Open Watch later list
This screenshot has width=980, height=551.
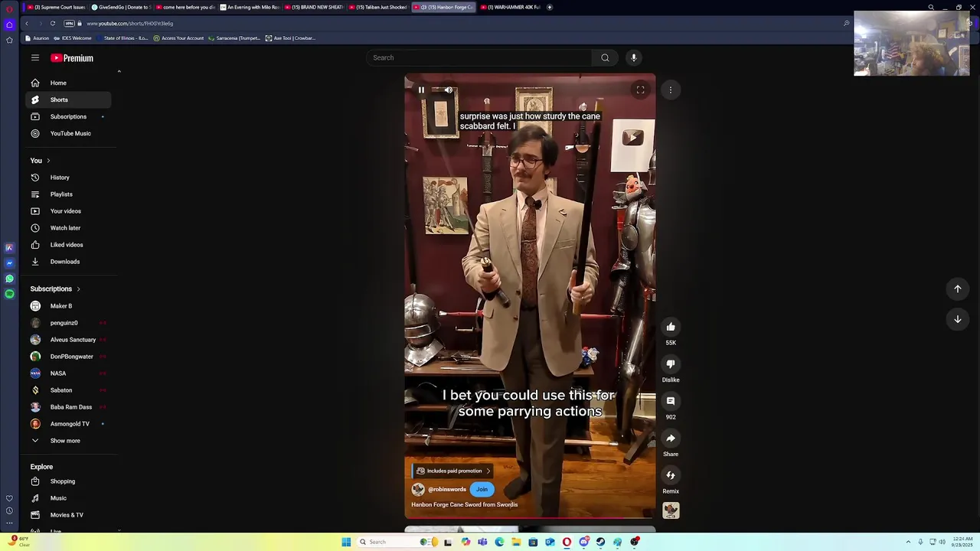[x=67, y=228]
